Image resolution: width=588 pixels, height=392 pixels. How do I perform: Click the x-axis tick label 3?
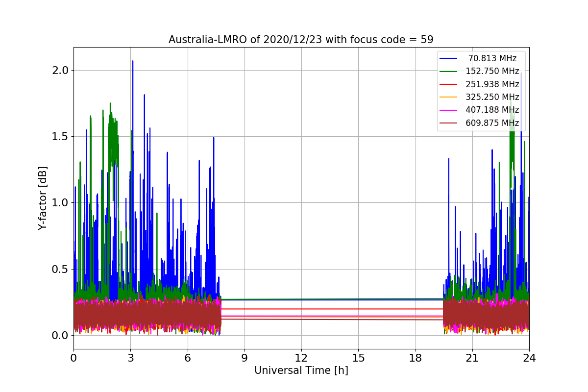(130, 358)
